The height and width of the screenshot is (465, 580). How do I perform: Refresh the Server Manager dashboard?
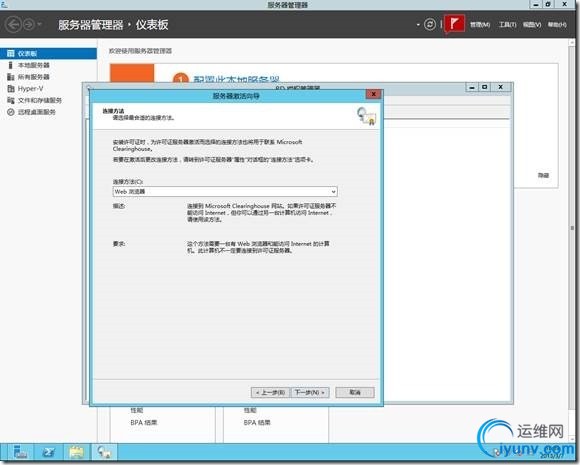[x=430, y=25]
